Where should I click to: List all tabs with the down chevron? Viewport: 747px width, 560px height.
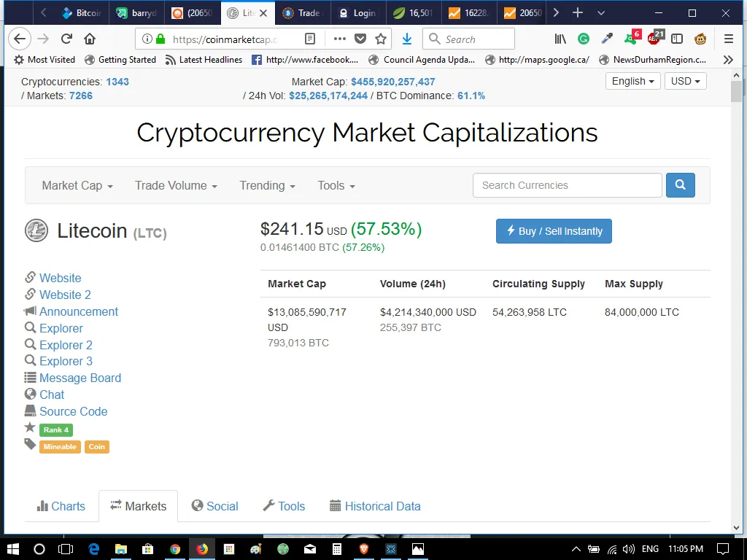(601, 13)
